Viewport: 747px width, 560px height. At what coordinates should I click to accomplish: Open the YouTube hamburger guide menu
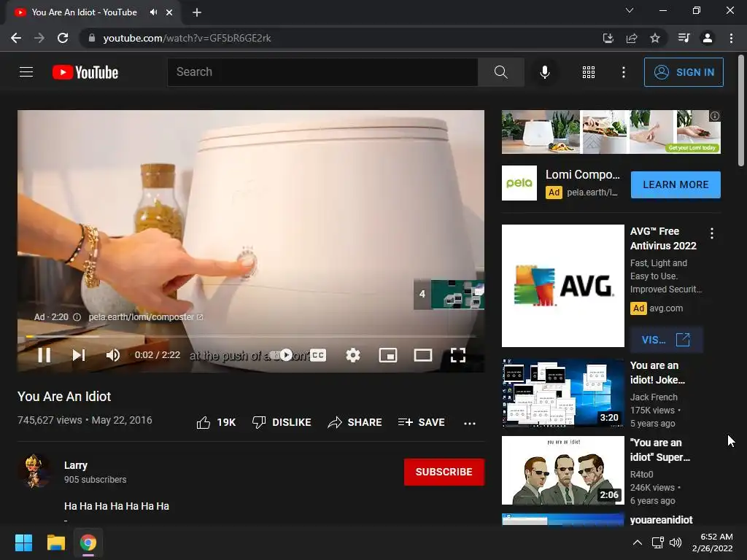pos(26,72)
